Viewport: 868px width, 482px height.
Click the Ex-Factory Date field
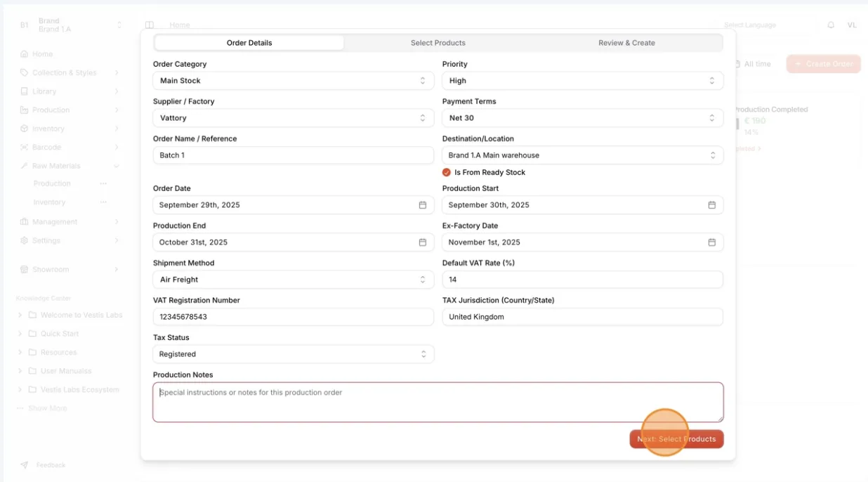(583, 242)
